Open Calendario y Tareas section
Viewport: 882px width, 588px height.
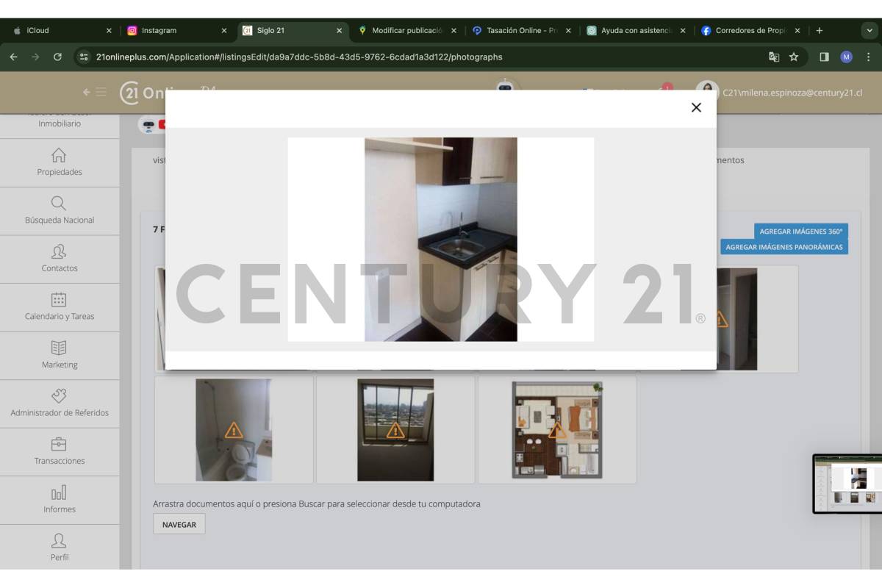pyautogui.click(x=60, y=307)
